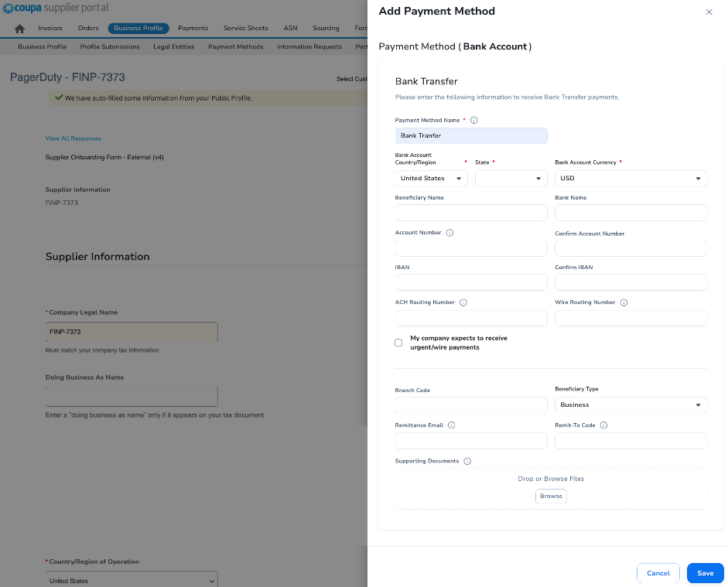Click the ACH Routing Number info icon
Viewport: 728px width, 587px height.
click(463, 302)
